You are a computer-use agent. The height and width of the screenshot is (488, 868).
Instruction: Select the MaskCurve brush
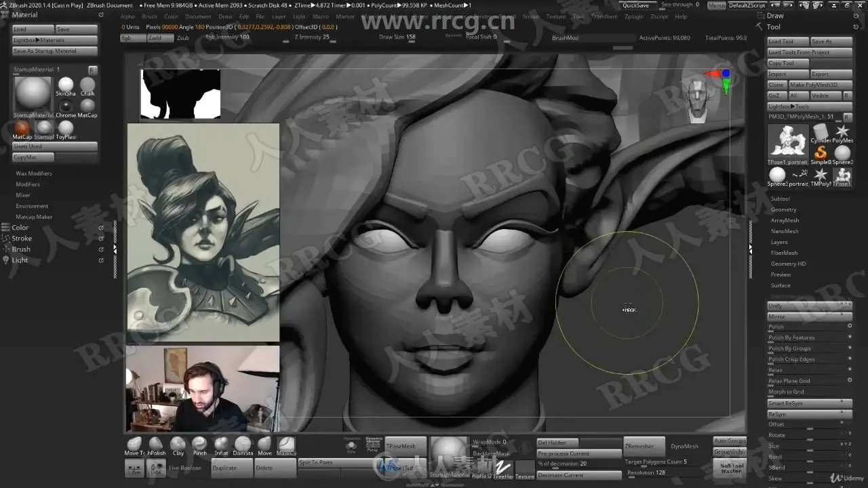pyautogui.click(x=286, y=445)
